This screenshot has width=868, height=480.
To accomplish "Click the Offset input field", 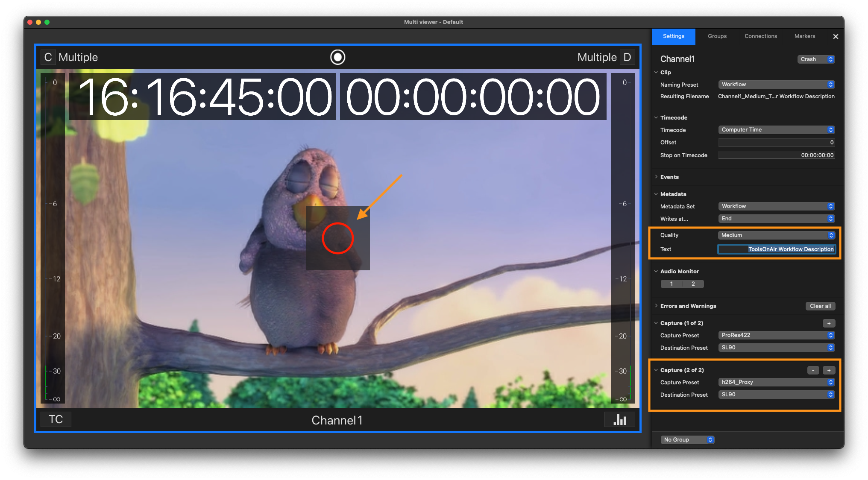I will coord(776,143).
